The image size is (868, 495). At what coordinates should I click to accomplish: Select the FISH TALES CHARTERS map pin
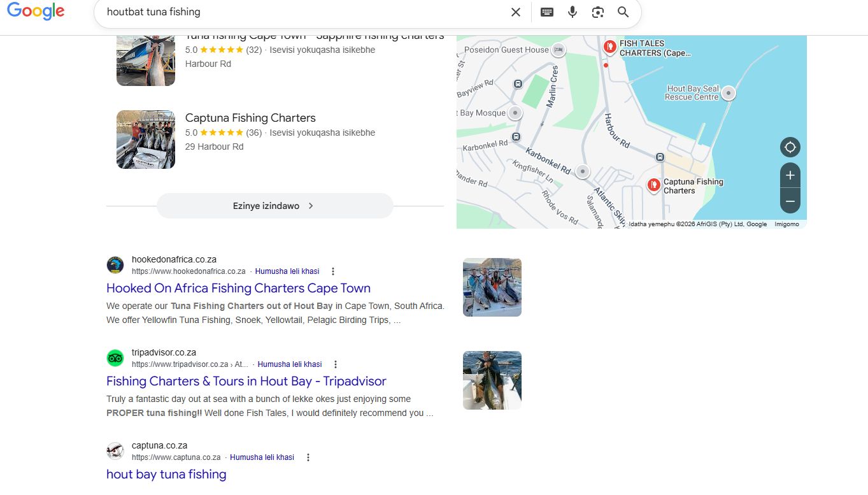click(x=609, y=46)
